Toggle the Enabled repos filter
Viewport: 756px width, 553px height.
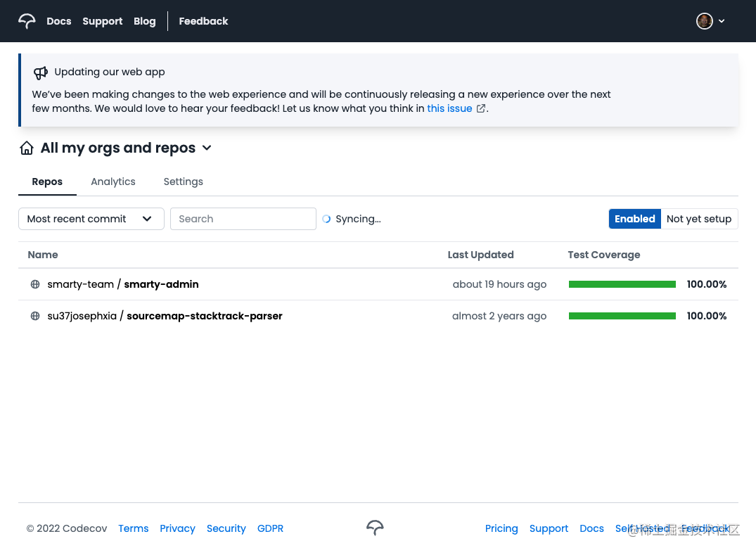coord(634,219)
